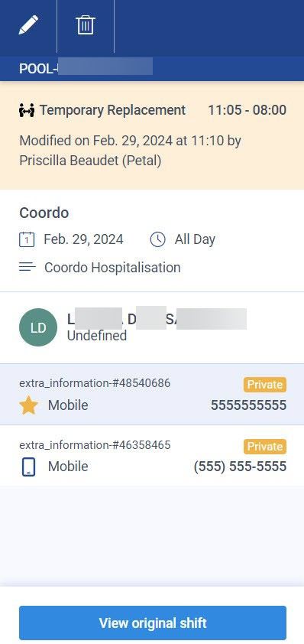The image size is (304, 644).
Task: Click the calendar icon beside Feb. 29, 2024
Action: [x=27, y=239]
